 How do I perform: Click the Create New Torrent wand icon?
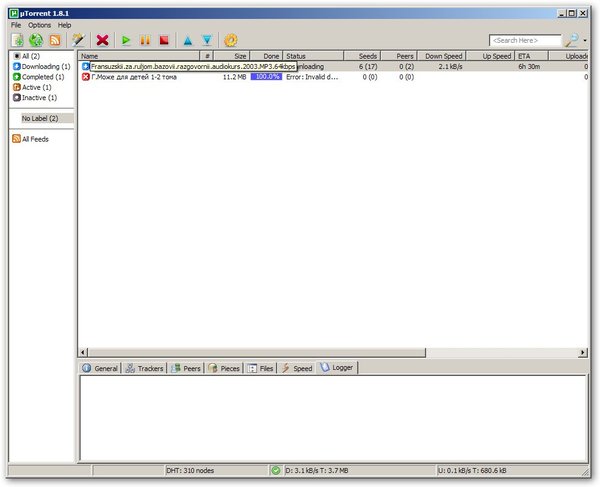pos(78,40)
